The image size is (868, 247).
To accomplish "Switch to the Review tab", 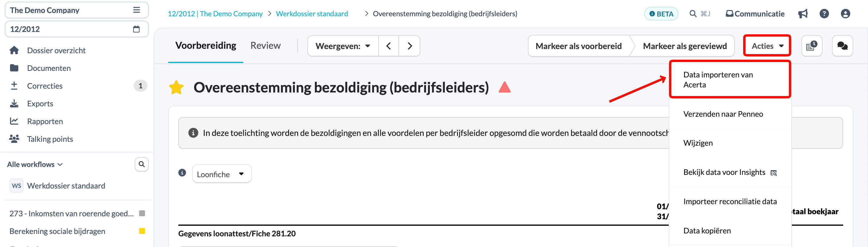I will [265, 45].
